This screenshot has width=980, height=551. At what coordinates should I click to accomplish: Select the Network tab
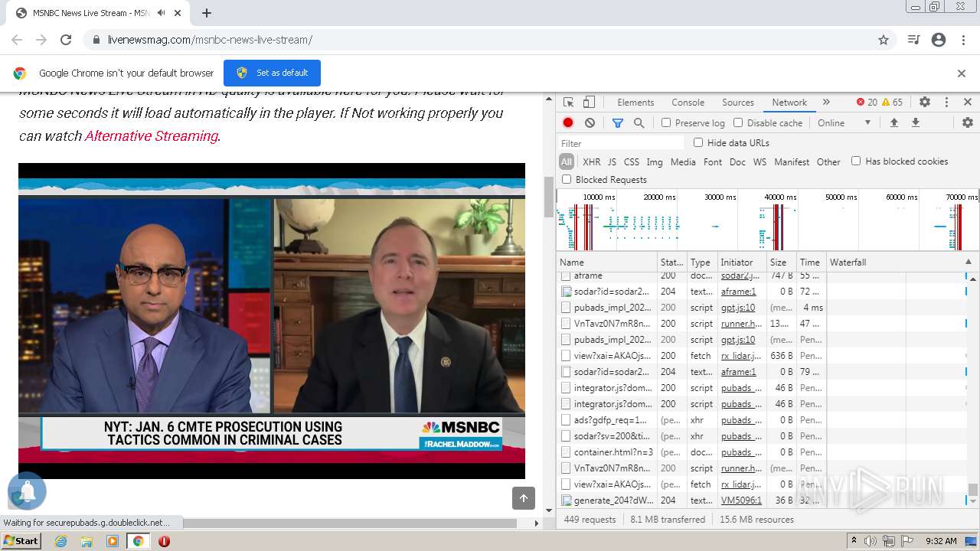tap(789, 102)
